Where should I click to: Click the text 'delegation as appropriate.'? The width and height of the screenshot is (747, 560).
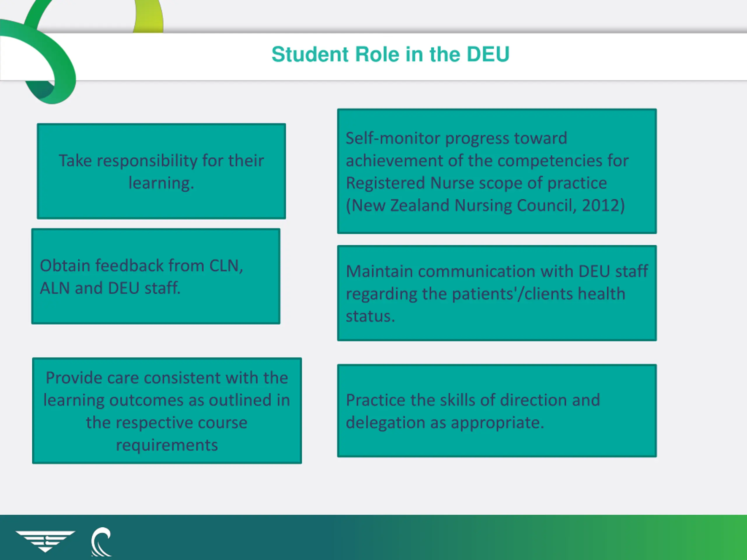(x=445, y=423)
